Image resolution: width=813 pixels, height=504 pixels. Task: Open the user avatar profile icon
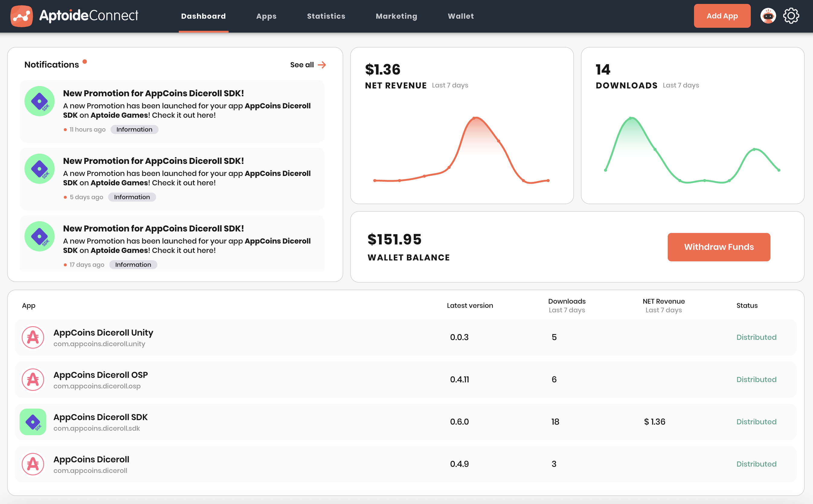[768, 16]
